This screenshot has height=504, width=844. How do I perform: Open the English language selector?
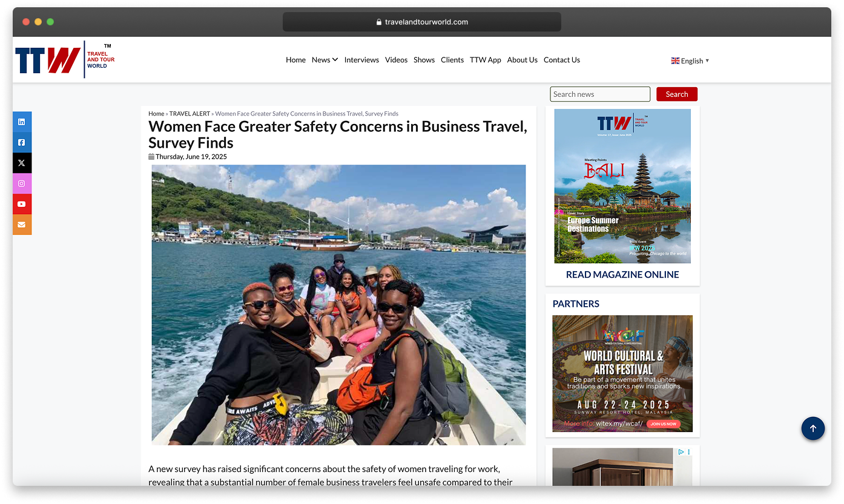[690, 61]
